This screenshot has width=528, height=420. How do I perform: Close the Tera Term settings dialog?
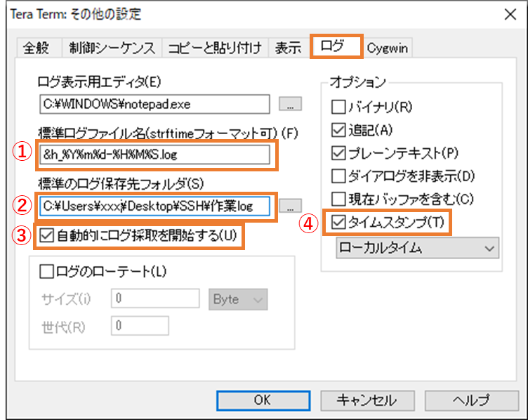pyautogui.click(x=510, y=15)
